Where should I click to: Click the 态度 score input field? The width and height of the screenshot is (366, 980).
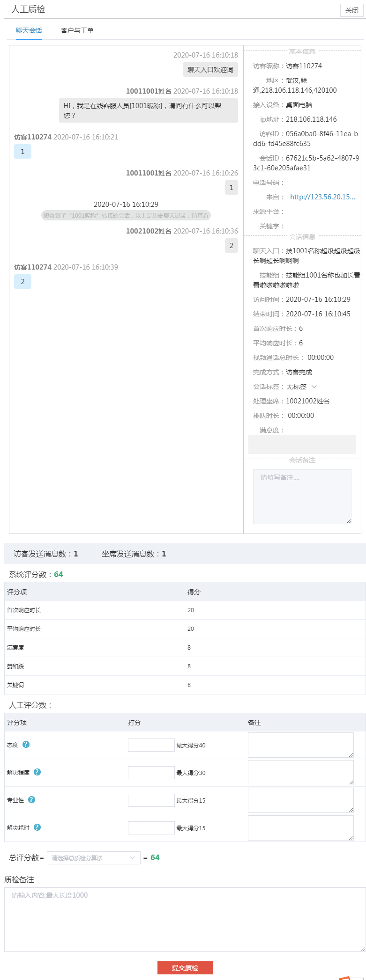(151, 745)
